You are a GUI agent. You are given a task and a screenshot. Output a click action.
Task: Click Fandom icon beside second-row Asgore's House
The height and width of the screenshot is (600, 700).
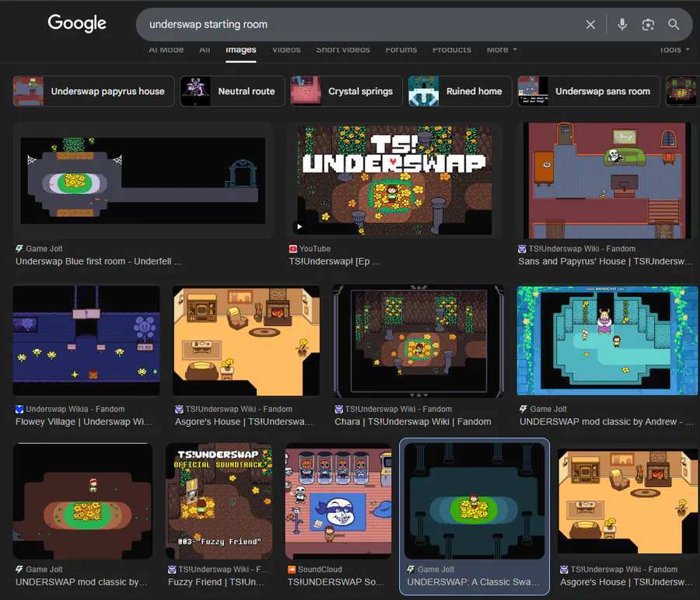[179, 409]
